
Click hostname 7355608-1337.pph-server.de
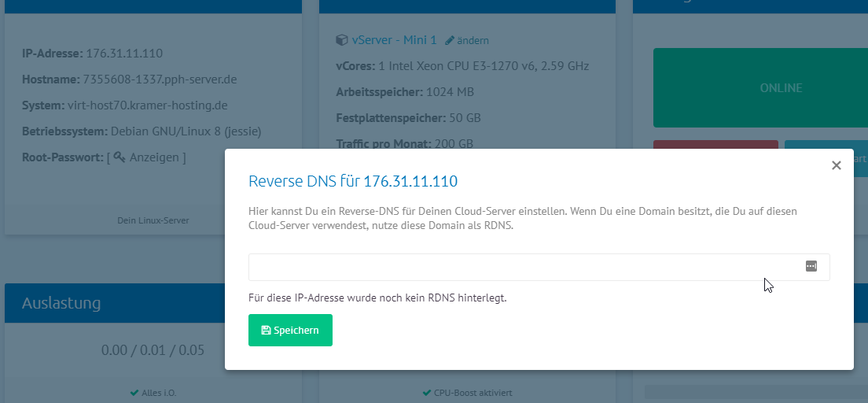160,79
